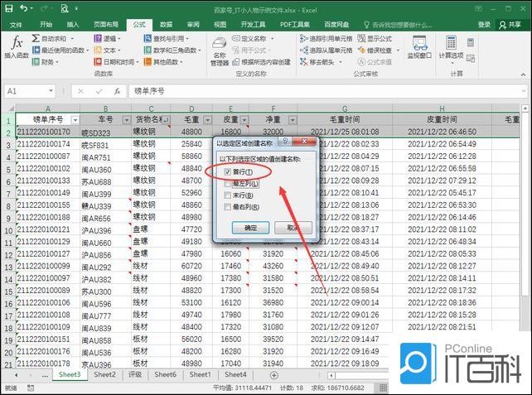This screenshot has width=532, height=395.
Task: Open the 磅单序号 column filter dropdown
Action: tap(75, 120)
